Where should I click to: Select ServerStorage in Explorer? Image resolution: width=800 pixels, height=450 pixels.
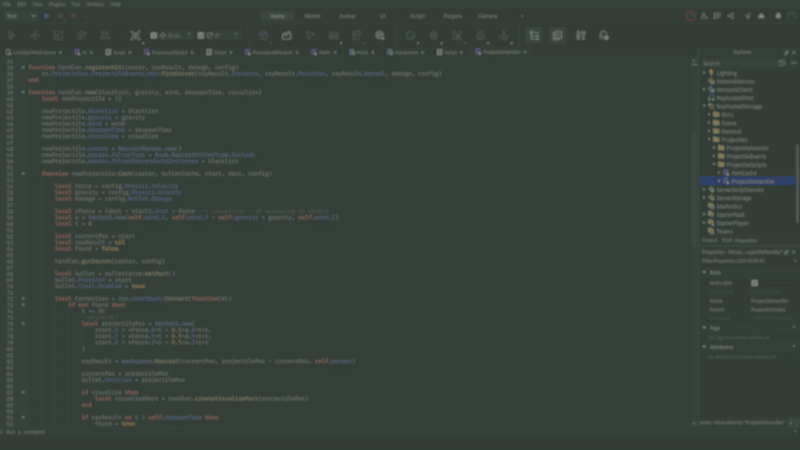pos(734,198)
